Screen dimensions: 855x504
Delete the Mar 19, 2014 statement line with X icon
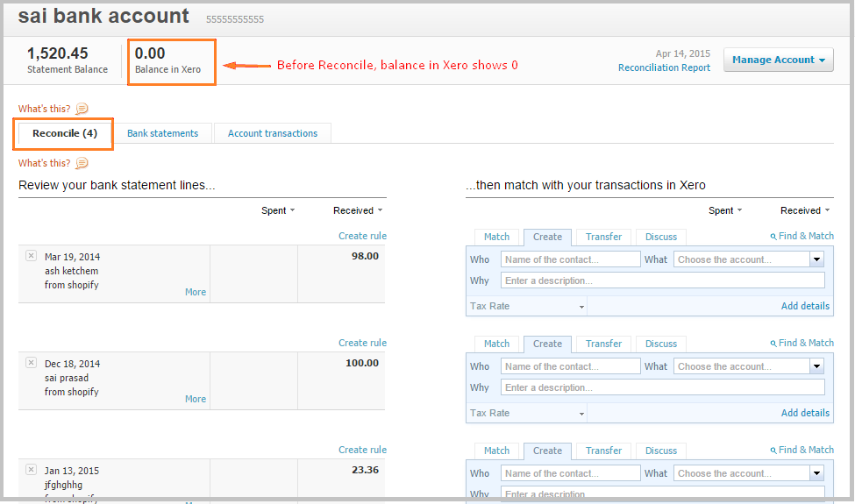pyautogui.click(x=31, y=256)
